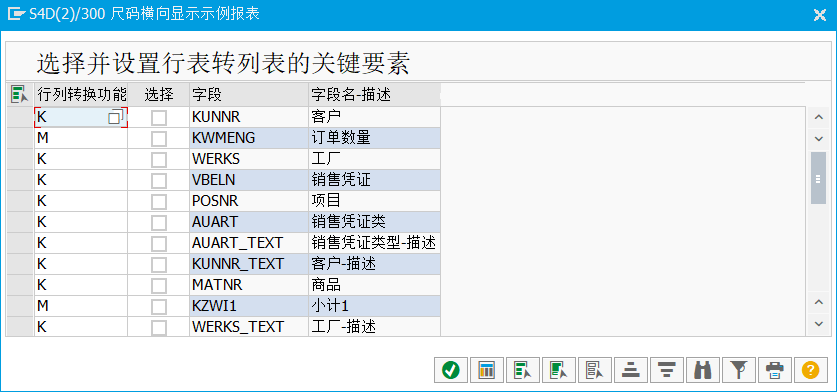
Task: Open help with the question mark icon
Action: coord(810,370)
